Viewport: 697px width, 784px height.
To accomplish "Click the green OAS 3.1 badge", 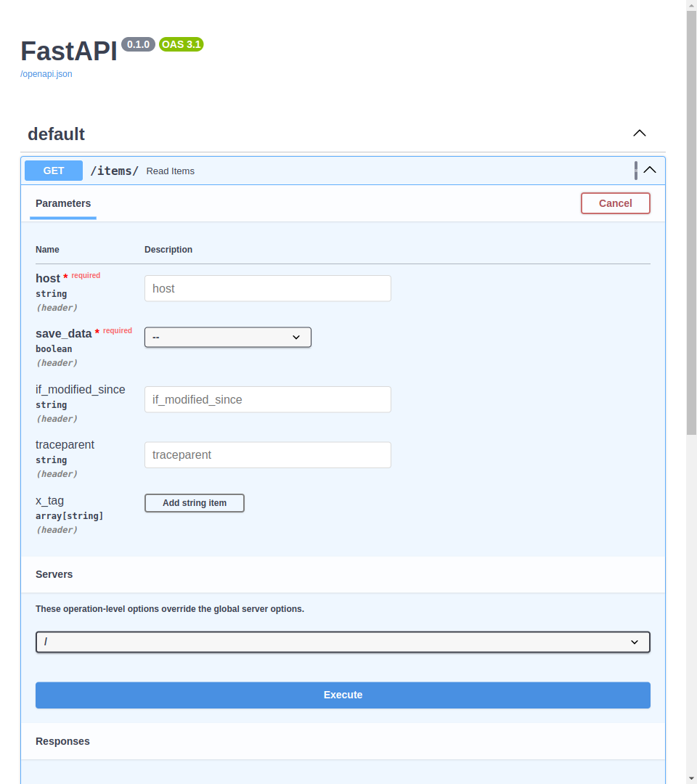I will point(182,44).
